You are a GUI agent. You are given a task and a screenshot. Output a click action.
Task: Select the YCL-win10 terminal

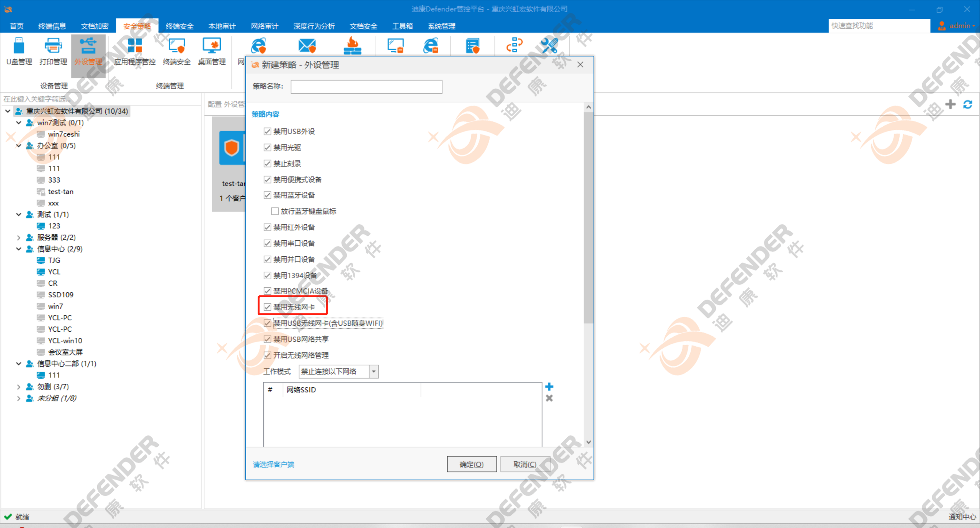65,341
